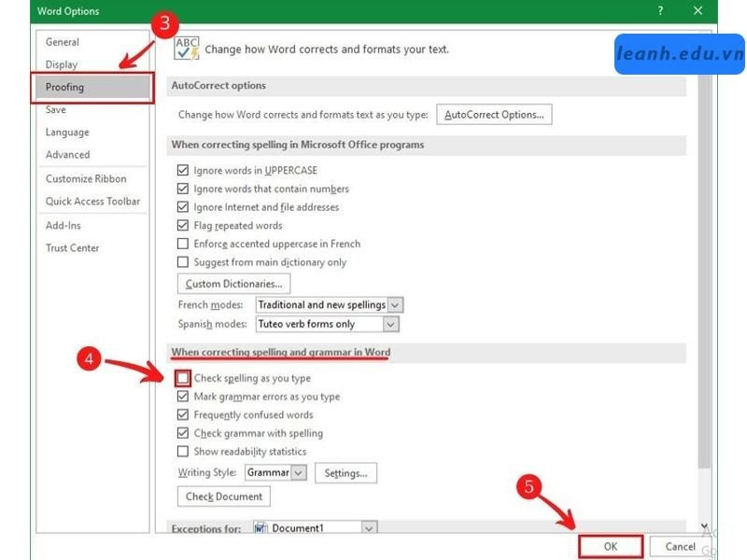Open the Writing Style dropdown
This screenshot has height=560, width=747.
click(275, 472)
